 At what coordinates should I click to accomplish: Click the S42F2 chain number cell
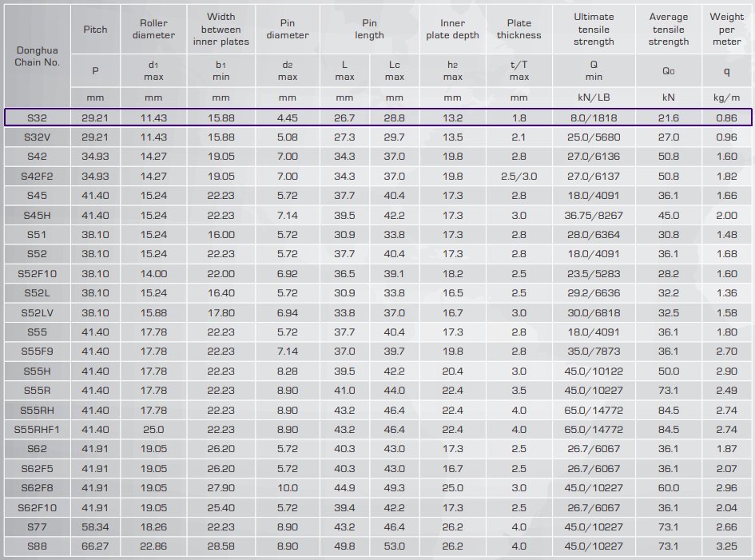tap(37, 176)
